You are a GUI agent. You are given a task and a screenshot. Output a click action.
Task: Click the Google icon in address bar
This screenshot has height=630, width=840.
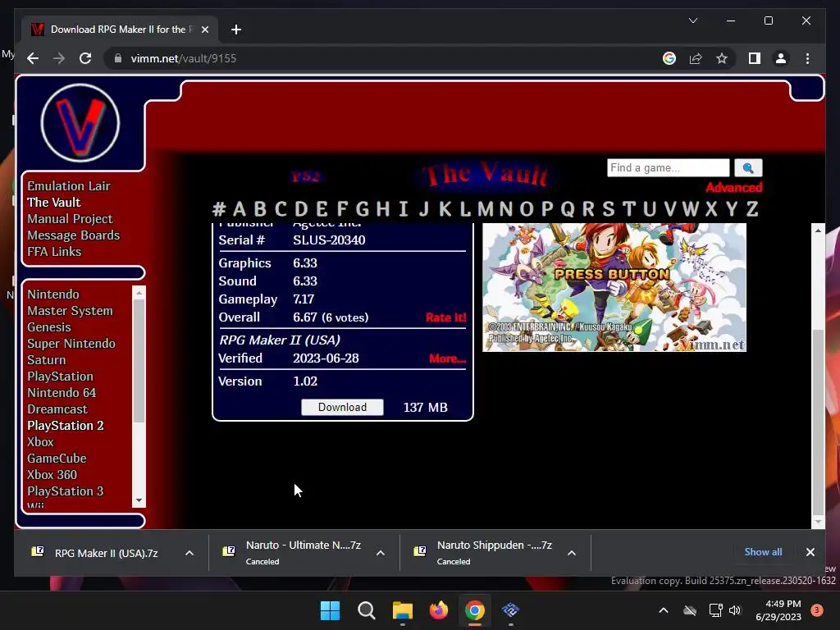[669, 58]
